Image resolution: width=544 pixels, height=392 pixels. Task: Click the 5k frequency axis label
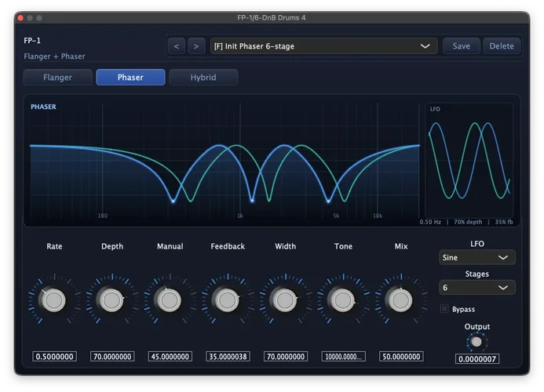(336, 216)
